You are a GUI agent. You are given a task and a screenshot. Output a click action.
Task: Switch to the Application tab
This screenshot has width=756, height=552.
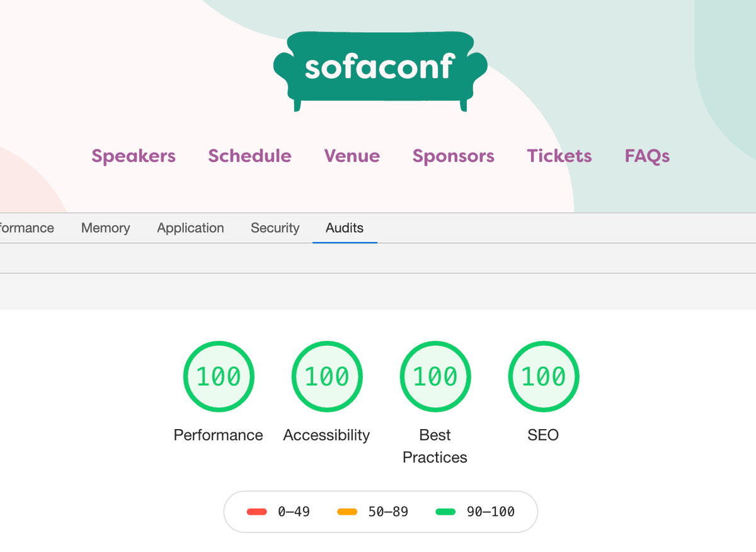190,228
